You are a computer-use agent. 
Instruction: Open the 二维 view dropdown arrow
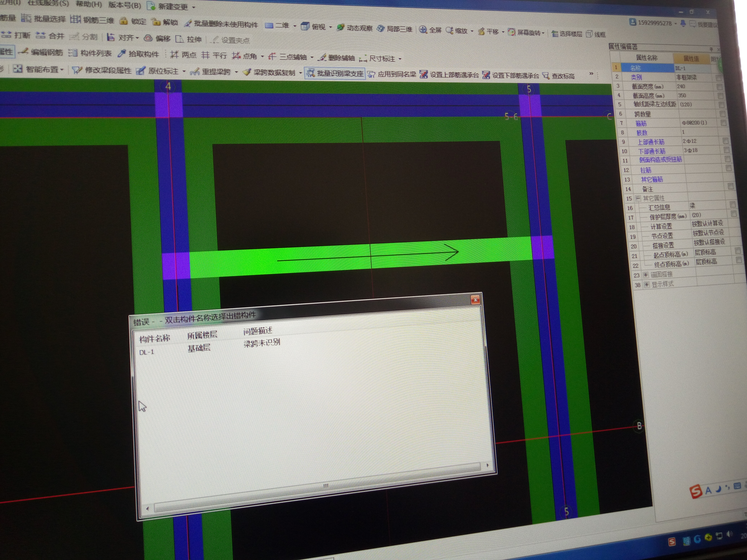pos(295,26)
